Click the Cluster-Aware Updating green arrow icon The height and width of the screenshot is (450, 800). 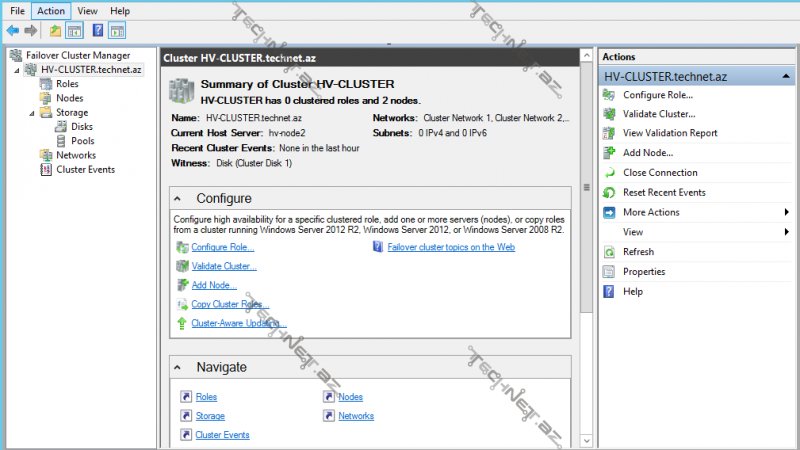coord(182,323)
